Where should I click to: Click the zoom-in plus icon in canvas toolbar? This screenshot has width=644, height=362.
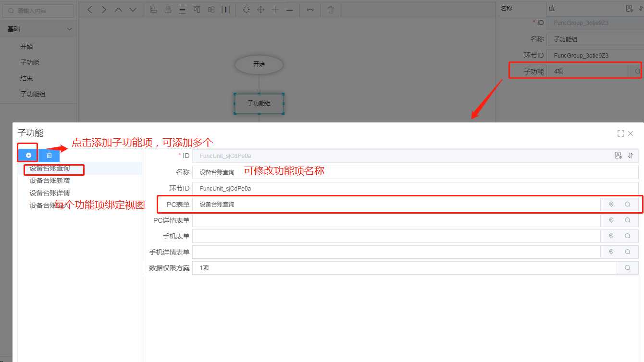[275, 10]
